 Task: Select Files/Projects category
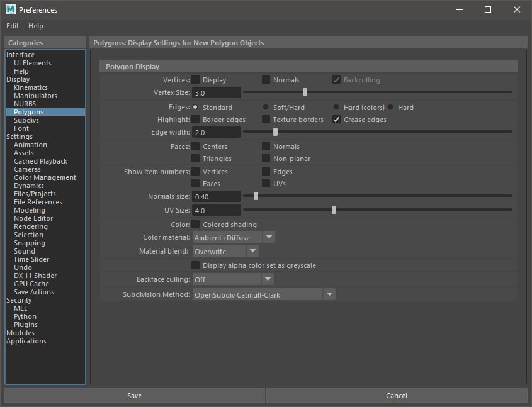35,194
